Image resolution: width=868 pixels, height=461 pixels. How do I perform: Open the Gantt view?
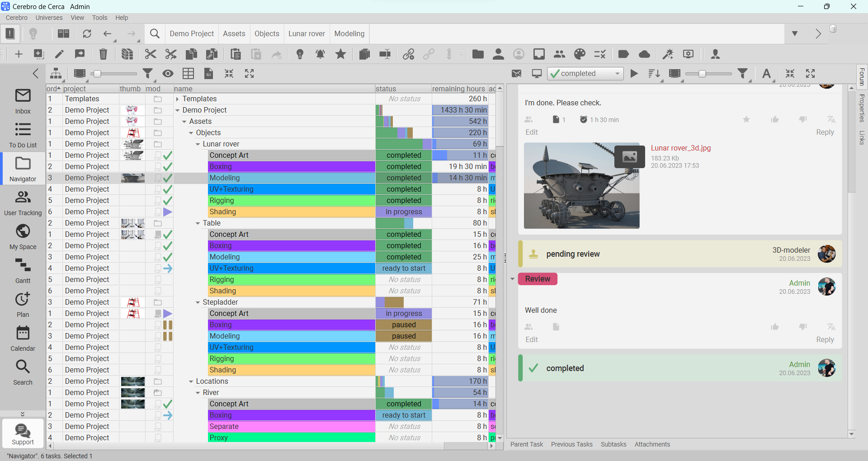coord(23,271)
